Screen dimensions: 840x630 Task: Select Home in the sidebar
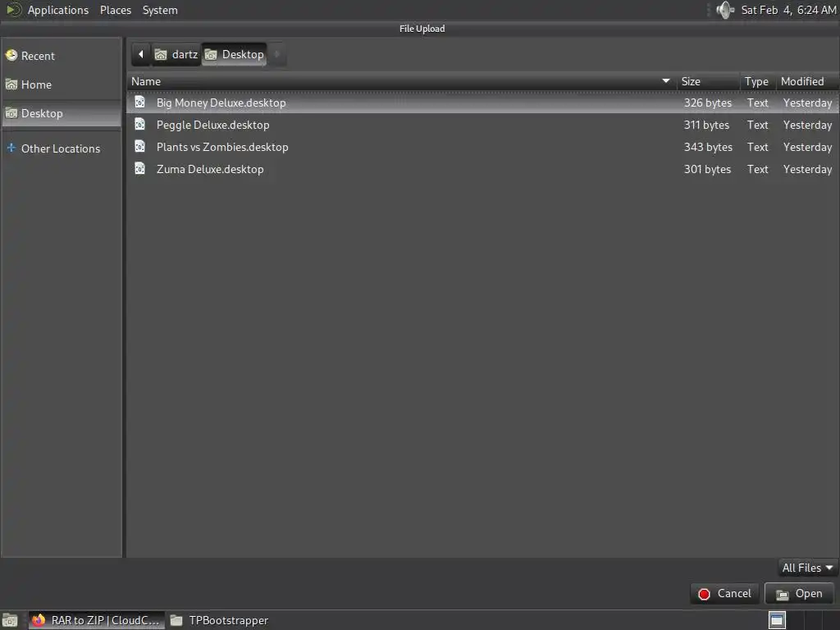tap(62, 84)
